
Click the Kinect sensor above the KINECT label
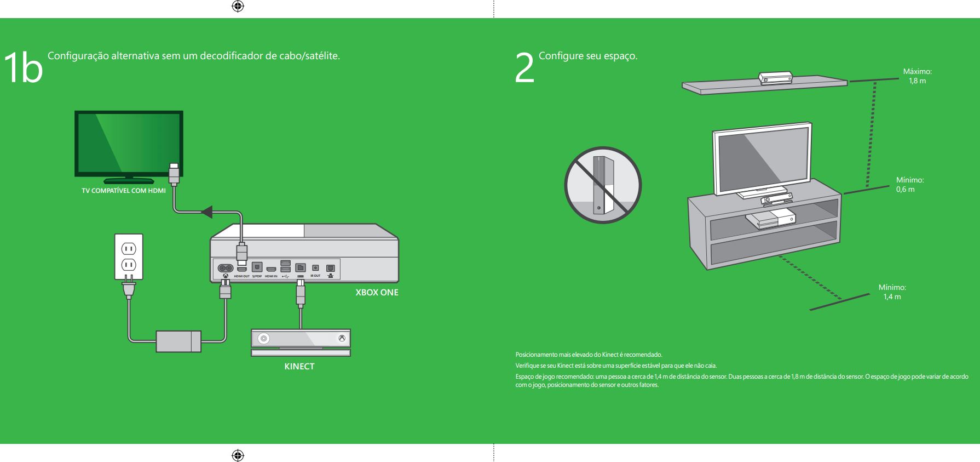(301, 343)
